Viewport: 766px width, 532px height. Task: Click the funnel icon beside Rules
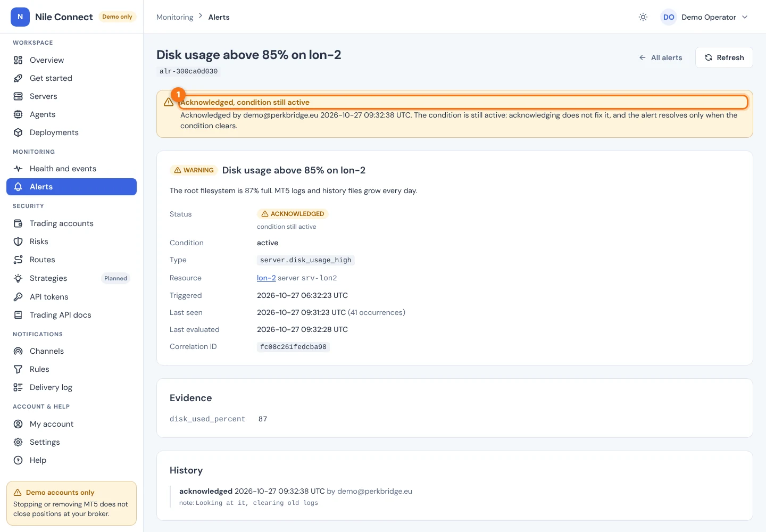[x=18, y=369]
